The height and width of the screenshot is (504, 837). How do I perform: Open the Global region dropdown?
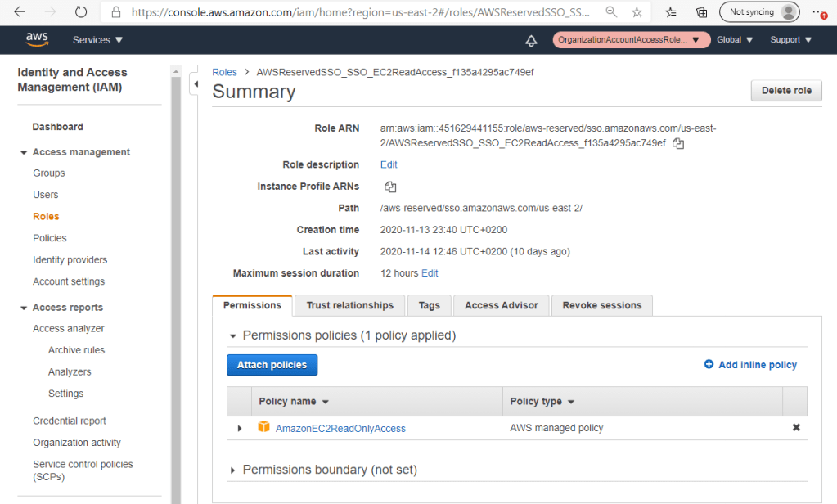(x=734, y=40)
